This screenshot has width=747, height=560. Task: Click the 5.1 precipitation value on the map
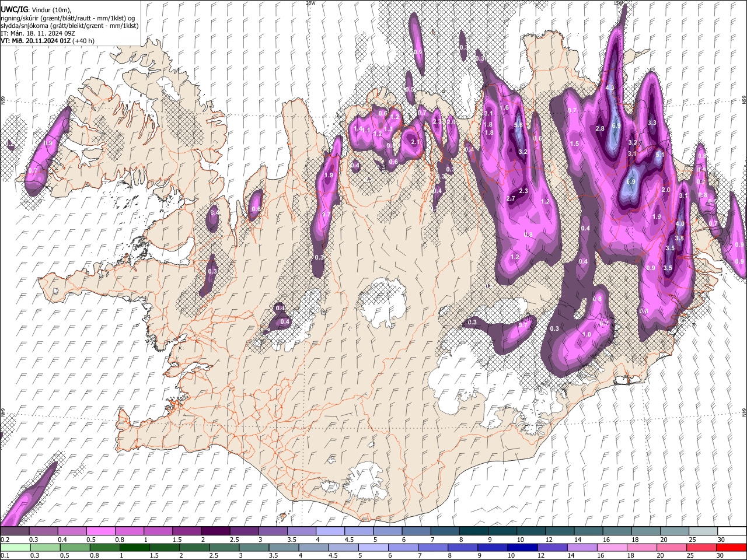(x=660, y=155)
